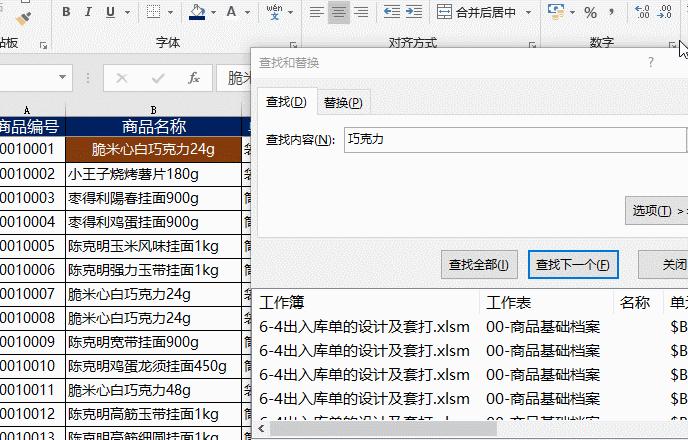Click format painter brush icon
The height and width of the screenshot is (440, 688).
[x=23, y=18]
